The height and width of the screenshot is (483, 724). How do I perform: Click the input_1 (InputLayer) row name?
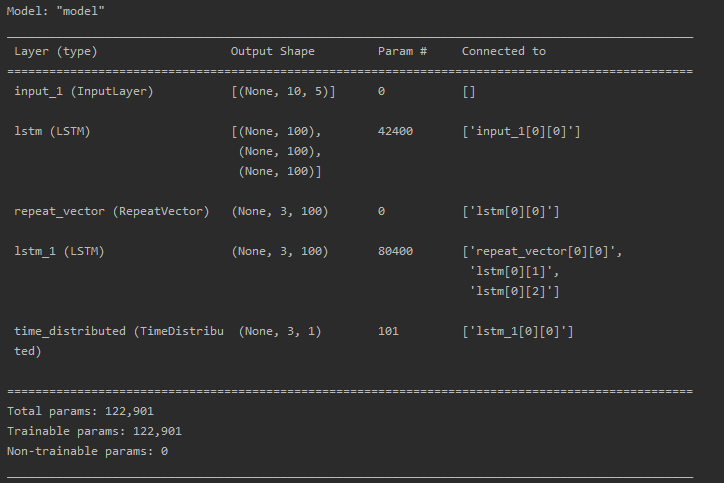click(84, 91)
